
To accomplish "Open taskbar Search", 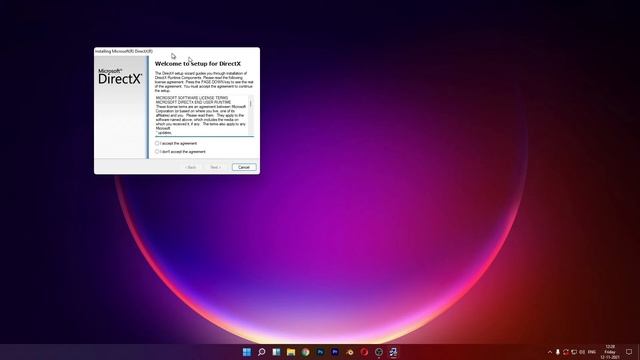I will click(x=262, y=352).
